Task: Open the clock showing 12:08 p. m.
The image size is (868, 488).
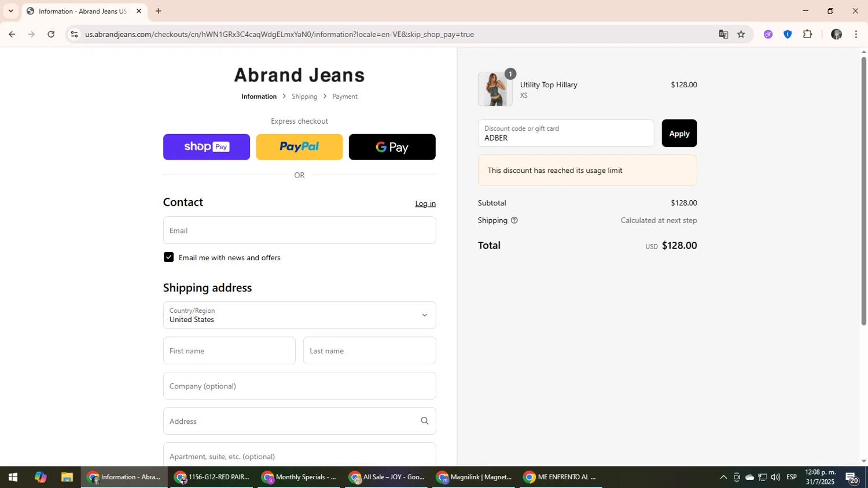Action: coord(821,477)
